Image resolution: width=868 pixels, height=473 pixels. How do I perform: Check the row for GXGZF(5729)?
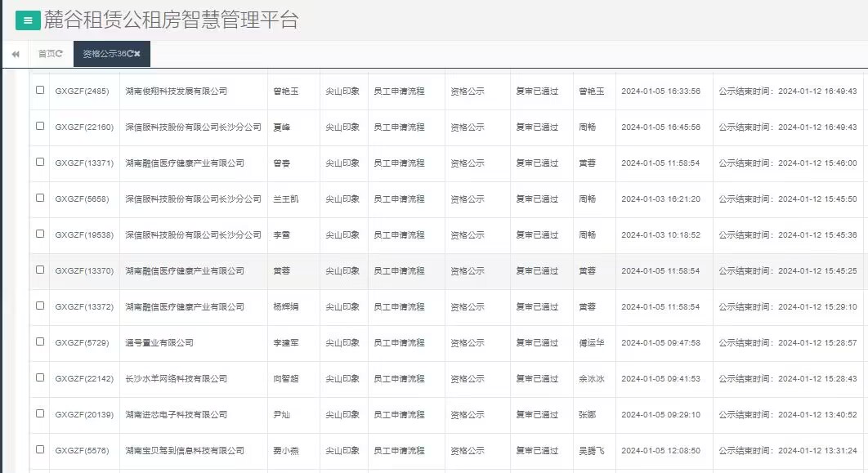(38, 342)
